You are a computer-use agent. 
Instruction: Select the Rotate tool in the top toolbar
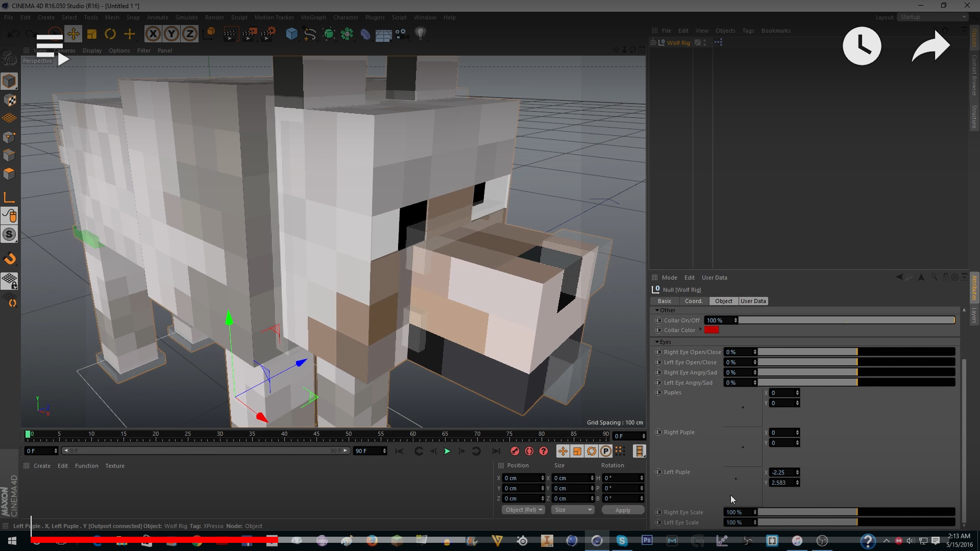point(110,34)
